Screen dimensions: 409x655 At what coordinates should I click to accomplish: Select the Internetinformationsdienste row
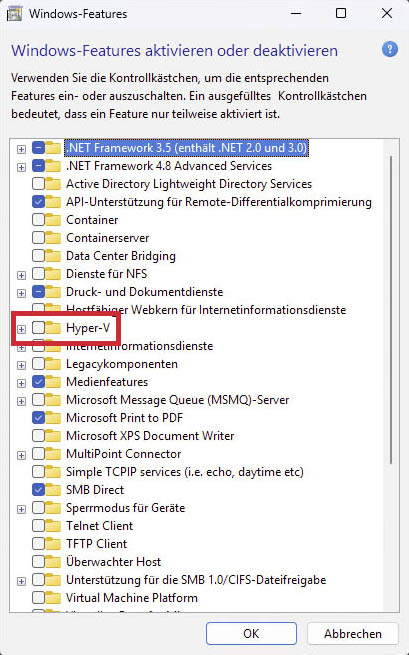pos(140,346)
